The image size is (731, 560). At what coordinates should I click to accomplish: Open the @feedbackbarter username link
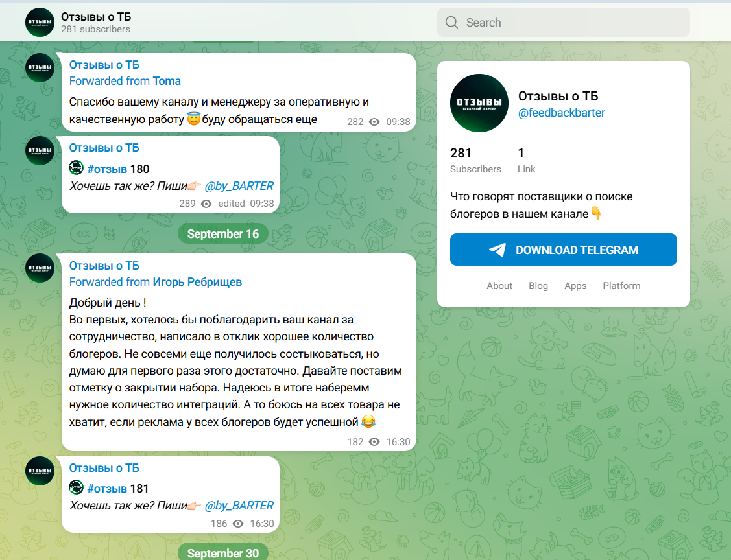point(562,112)
